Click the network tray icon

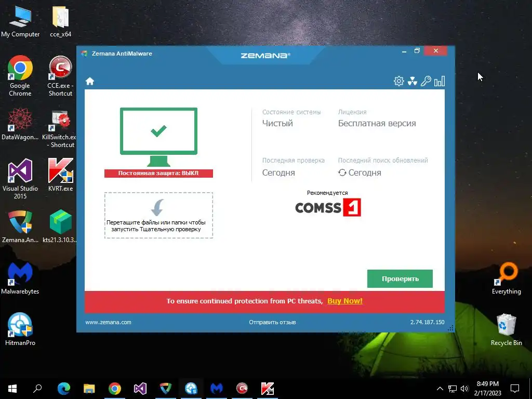[x=453, y=389]
